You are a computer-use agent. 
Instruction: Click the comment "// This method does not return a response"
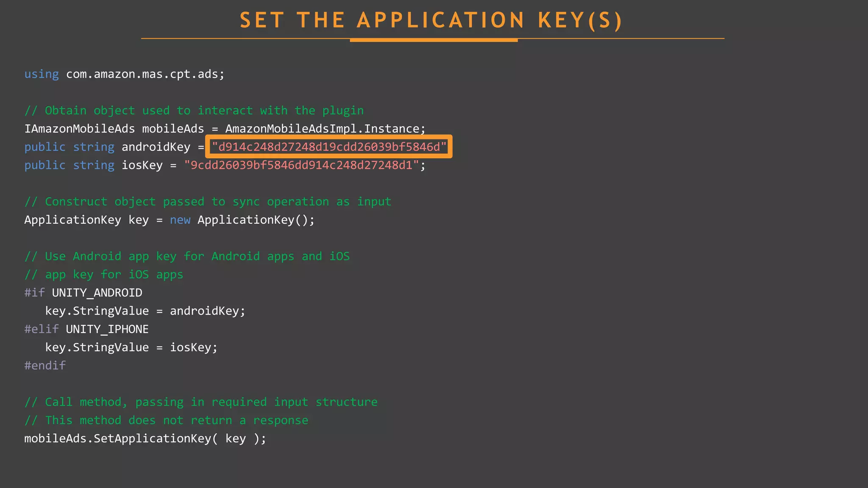166,420
